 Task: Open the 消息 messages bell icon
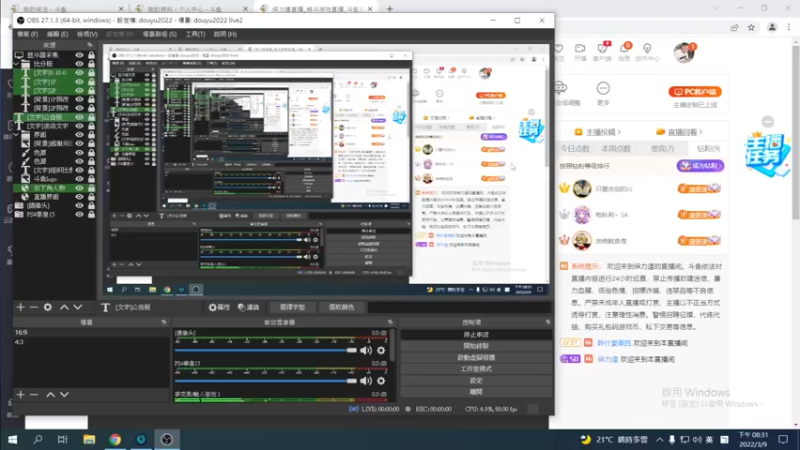point(624,52)
